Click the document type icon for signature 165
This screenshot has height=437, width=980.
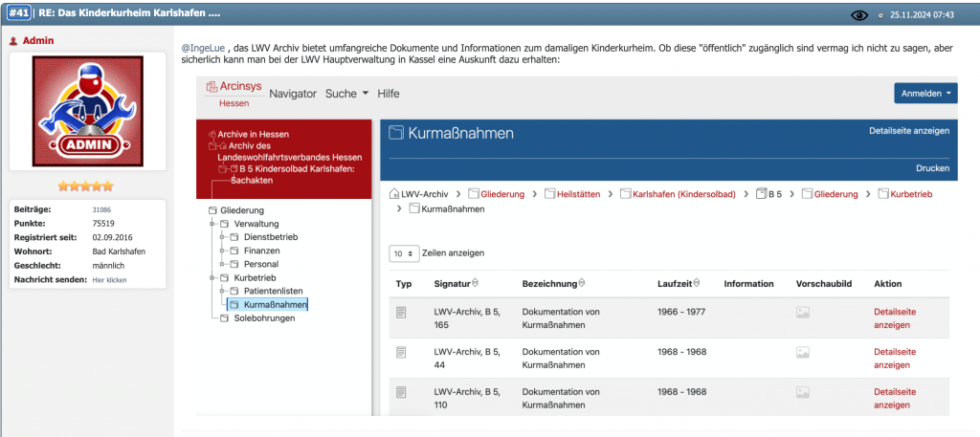coord(403,313)
